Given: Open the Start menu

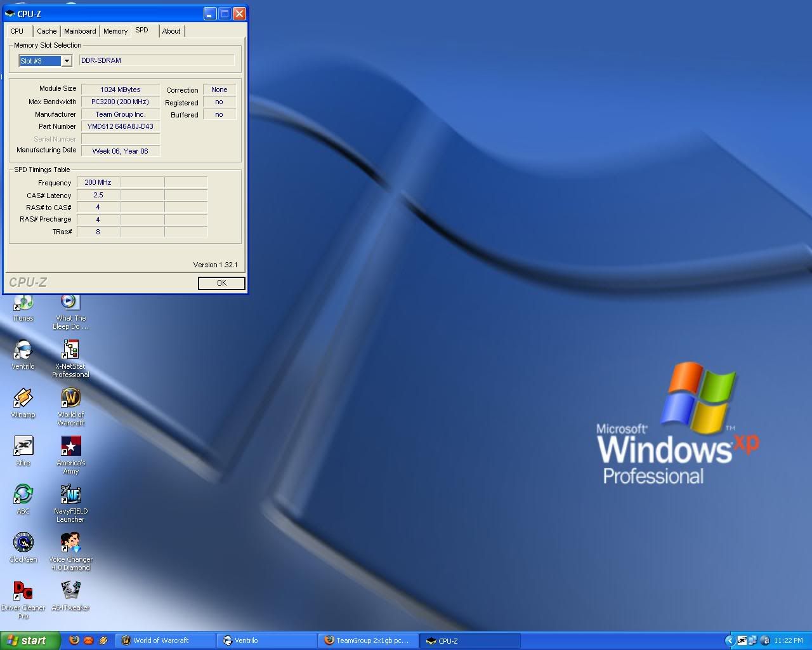Looking at the screenshot, I should tap(30, 640).
